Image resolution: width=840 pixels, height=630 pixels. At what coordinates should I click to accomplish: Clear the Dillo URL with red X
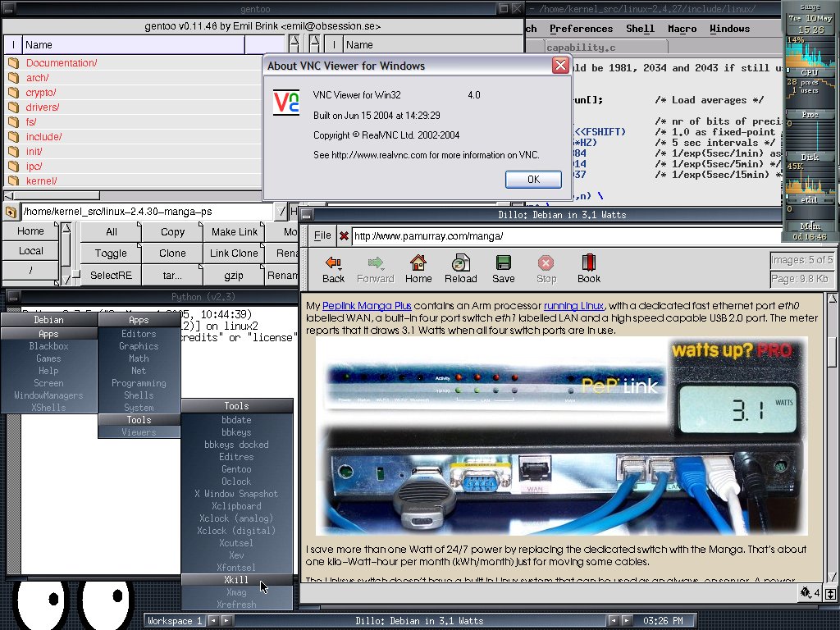(344, 235)
